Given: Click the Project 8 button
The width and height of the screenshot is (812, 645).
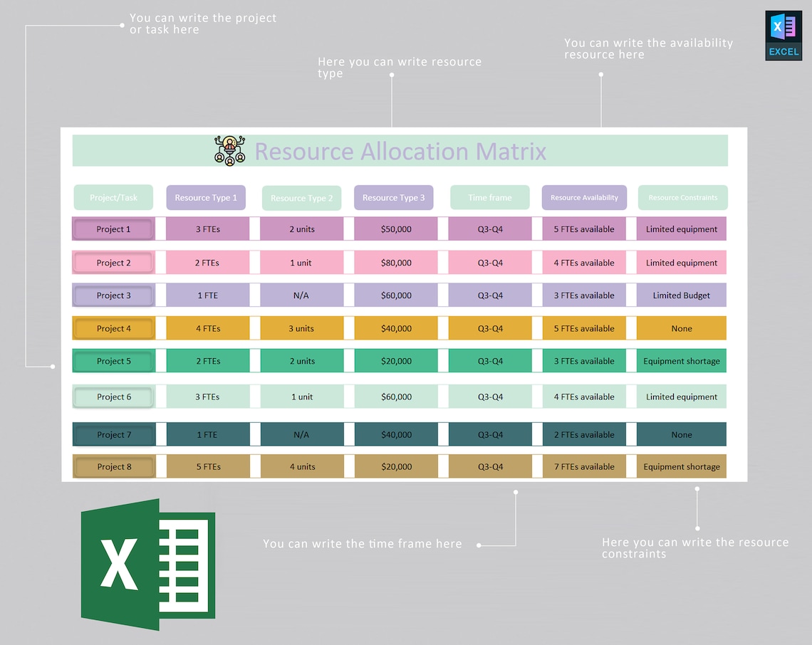Looking at the screenshot, I should 113,466.
